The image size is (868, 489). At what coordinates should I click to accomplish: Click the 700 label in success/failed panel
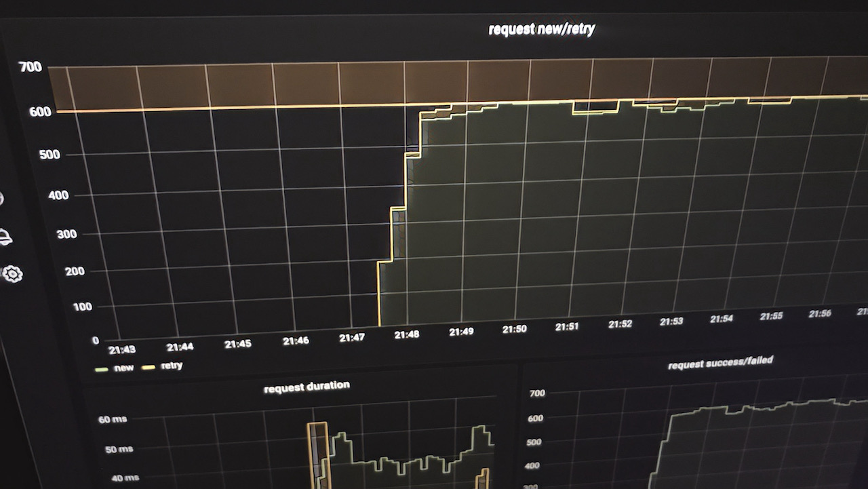(536, 393)
